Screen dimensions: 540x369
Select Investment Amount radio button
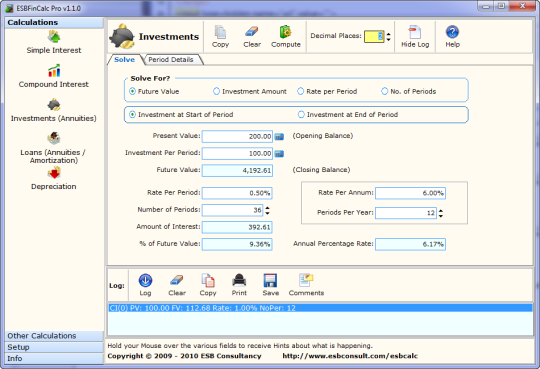click(x=216, y=92)
